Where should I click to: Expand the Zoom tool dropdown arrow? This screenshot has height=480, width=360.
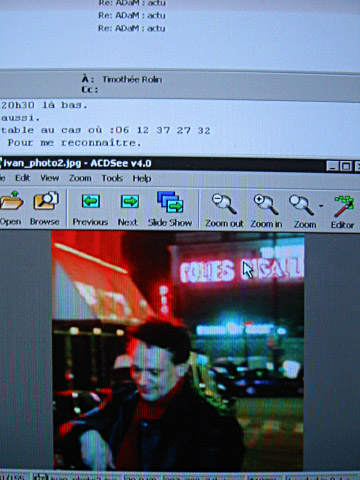321,206
